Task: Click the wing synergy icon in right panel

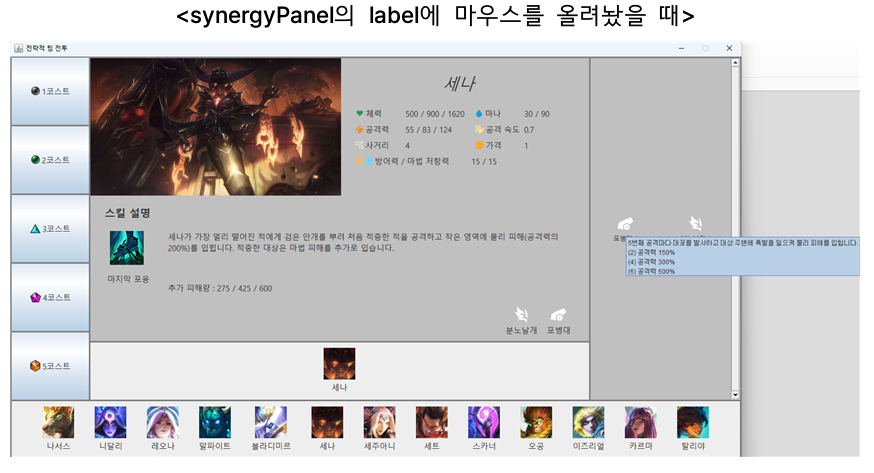Action: [x=695, y=223]
